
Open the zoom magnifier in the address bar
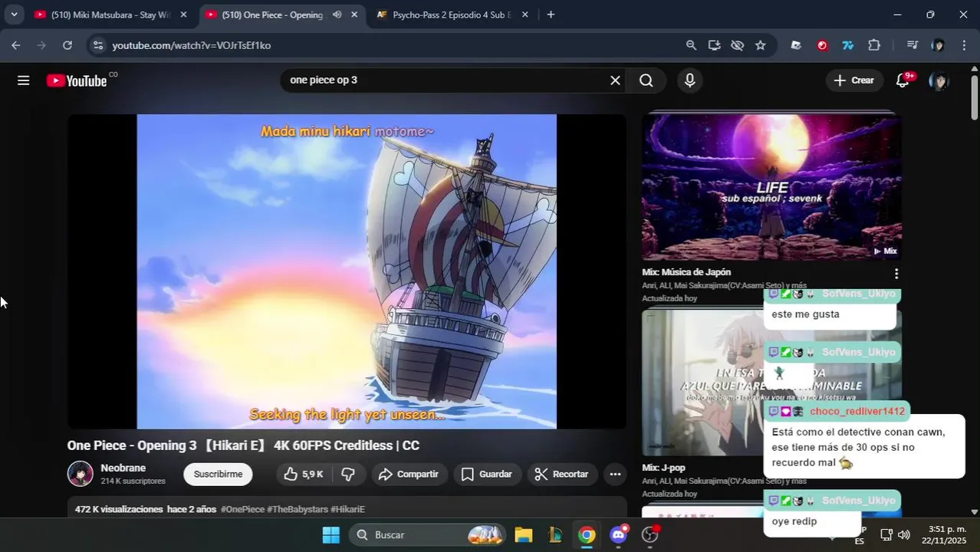692,45
